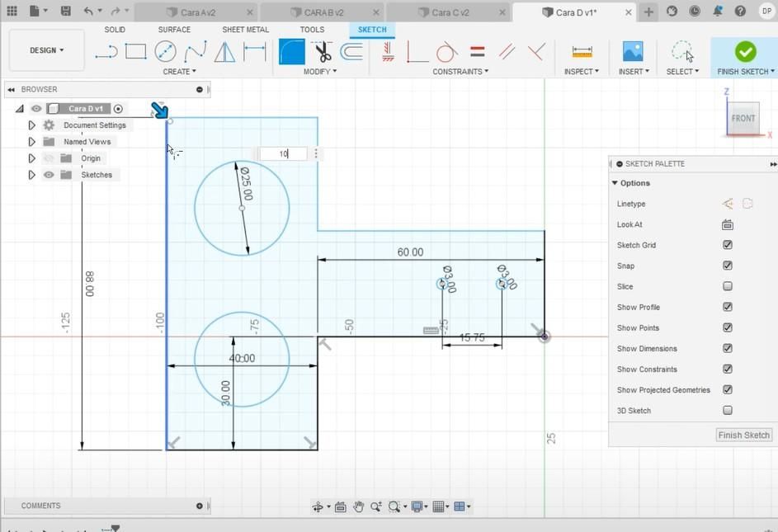Expand the Document Settings node
This screenshot has height=532, width=778.
point(31,125)
